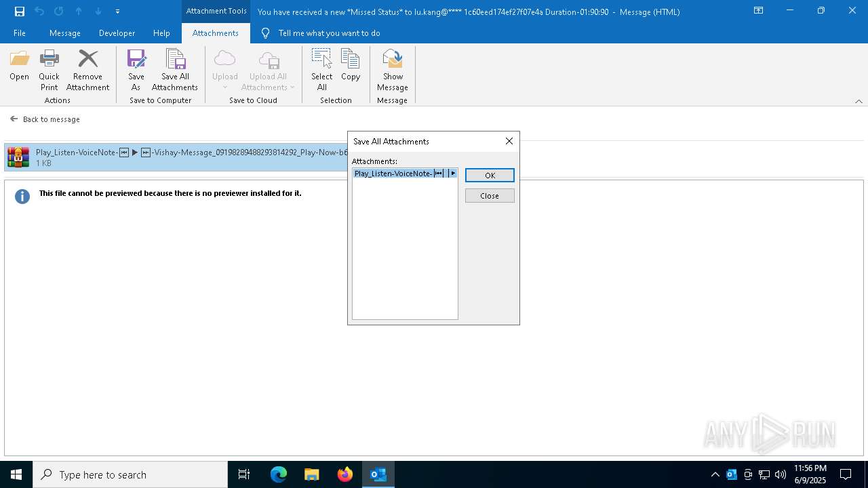Click the Outlook icon in the system tray
This screenshot has height=488, width=868.
click(x=732, y=474)
